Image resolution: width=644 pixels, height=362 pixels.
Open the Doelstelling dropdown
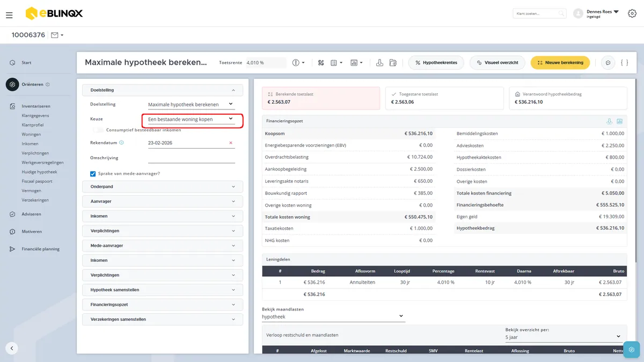tap(191, 104)
